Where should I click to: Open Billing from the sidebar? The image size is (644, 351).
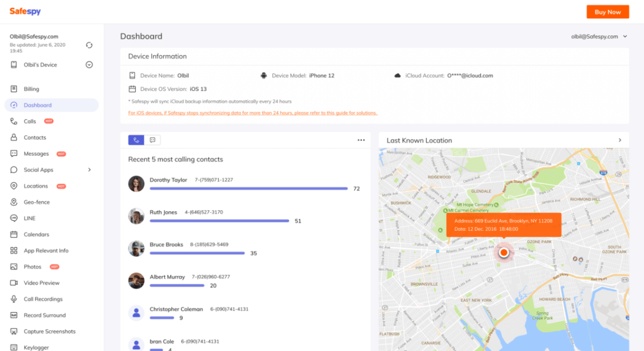click(31, 89)
